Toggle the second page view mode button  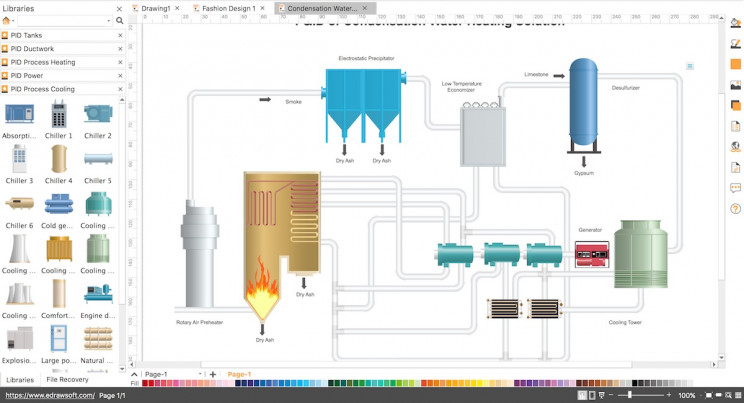click(591, 395)
